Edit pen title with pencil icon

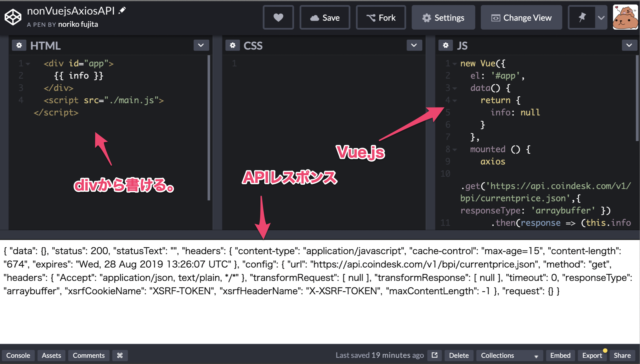coord(122,11)
